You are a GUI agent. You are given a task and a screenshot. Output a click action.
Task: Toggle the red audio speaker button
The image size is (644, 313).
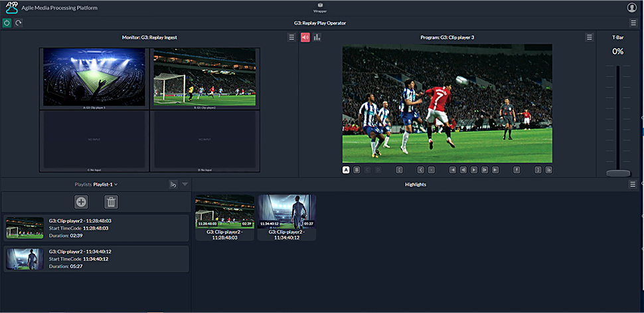click(x=305, y=37)
